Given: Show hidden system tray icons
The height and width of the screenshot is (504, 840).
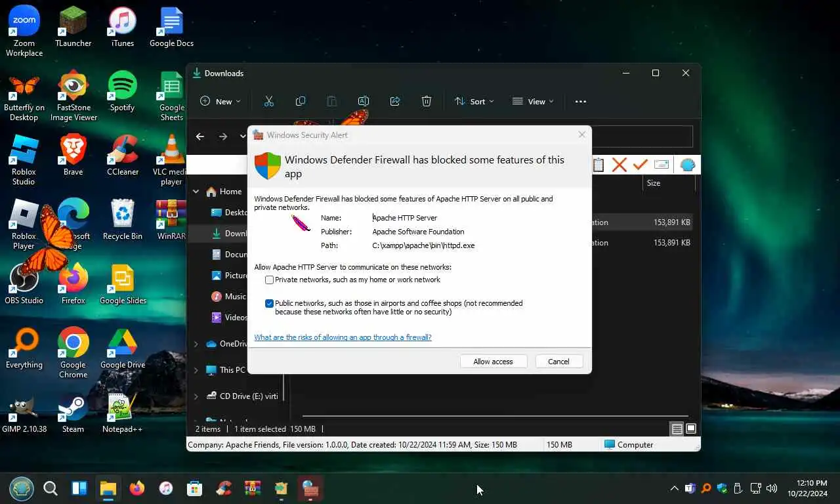Looking at the screenshot, I should click(x=674, y=488).
